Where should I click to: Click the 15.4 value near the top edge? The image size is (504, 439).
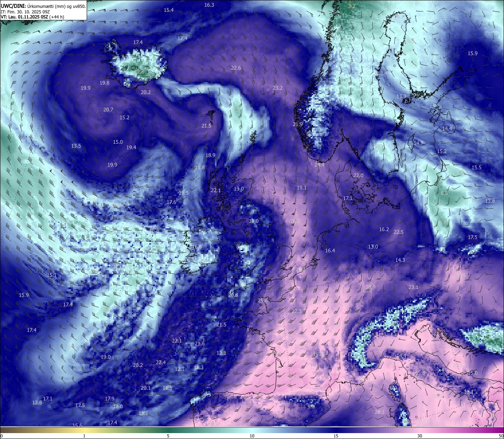coord(169,10)
